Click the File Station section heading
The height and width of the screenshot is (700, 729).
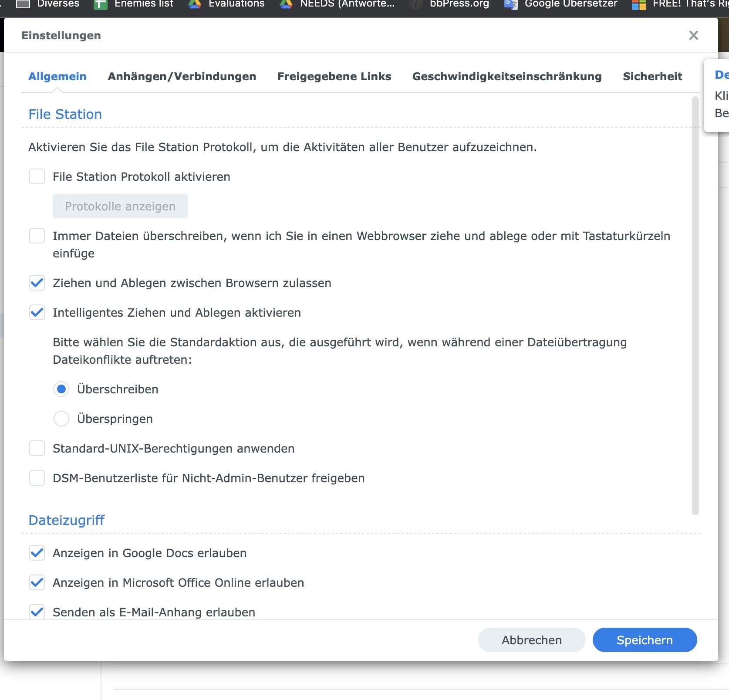click(65, 114)
